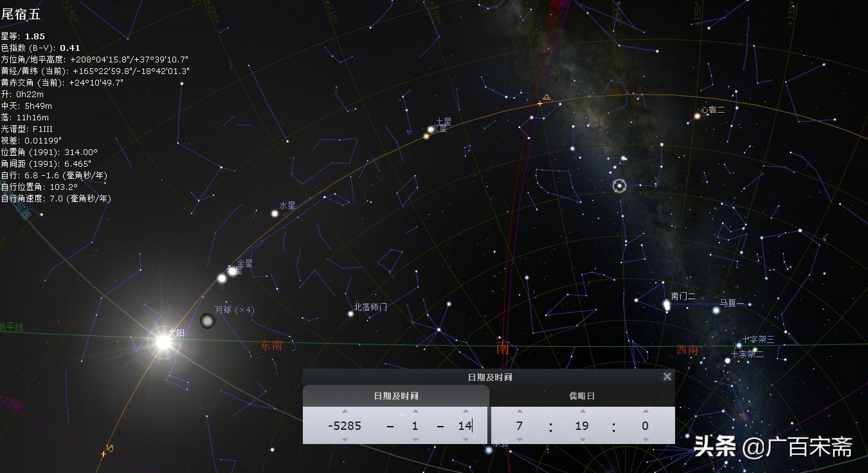The image size is (868, 473).
Task: Click the 星等: 1.85 magnitude line
Action: pyautogui.click(x=23, y=36)
